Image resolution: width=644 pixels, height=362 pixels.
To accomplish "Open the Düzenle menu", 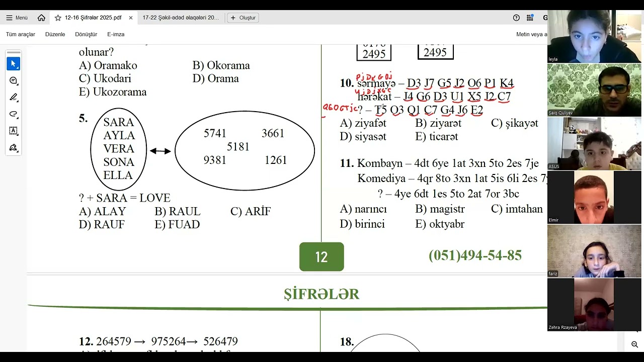I will tap(55, 34).
